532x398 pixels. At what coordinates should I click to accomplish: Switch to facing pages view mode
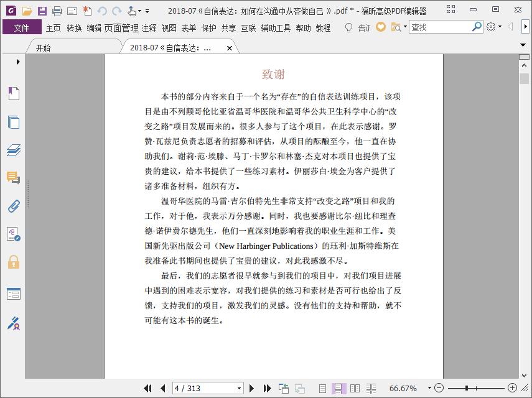[355, 389]
